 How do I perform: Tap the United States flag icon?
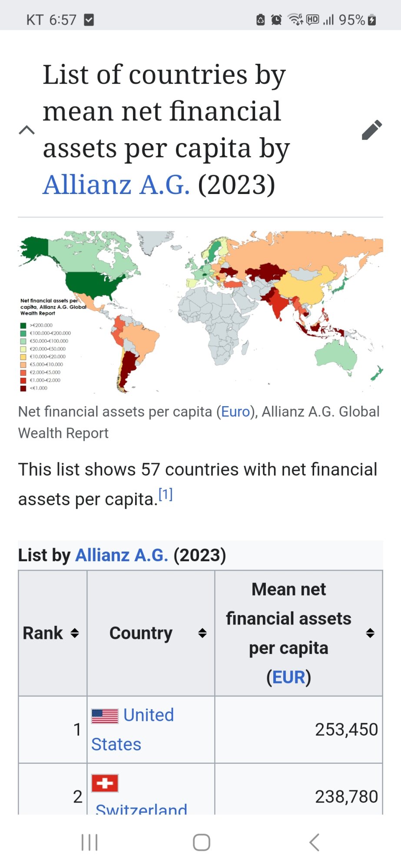click(105, 716)
